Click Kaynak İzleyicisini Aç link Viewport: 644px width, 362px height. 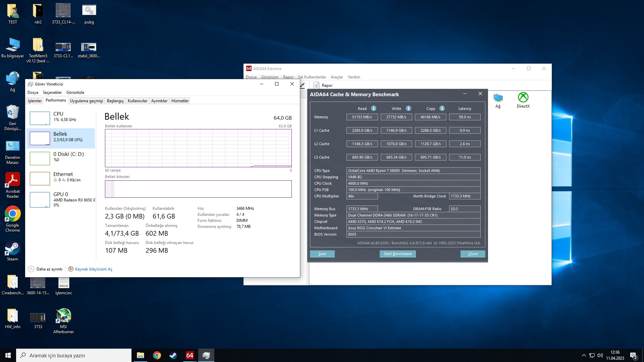(x=94, y=269)
